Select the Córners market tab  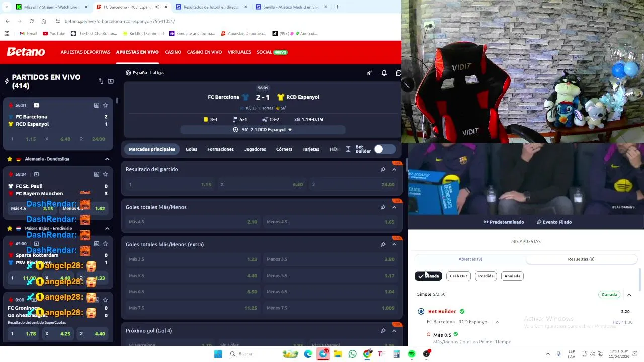point(284,149)
